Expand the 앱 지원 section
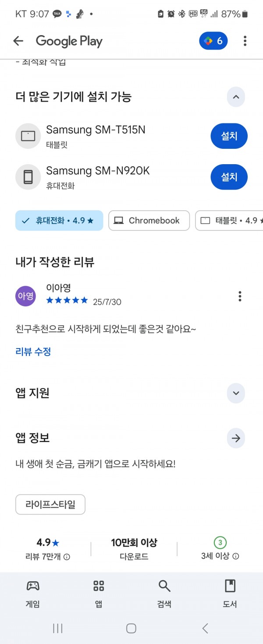The width and height of the screenshot is (263, 644). pyautogui.click(x=236, y=393)
